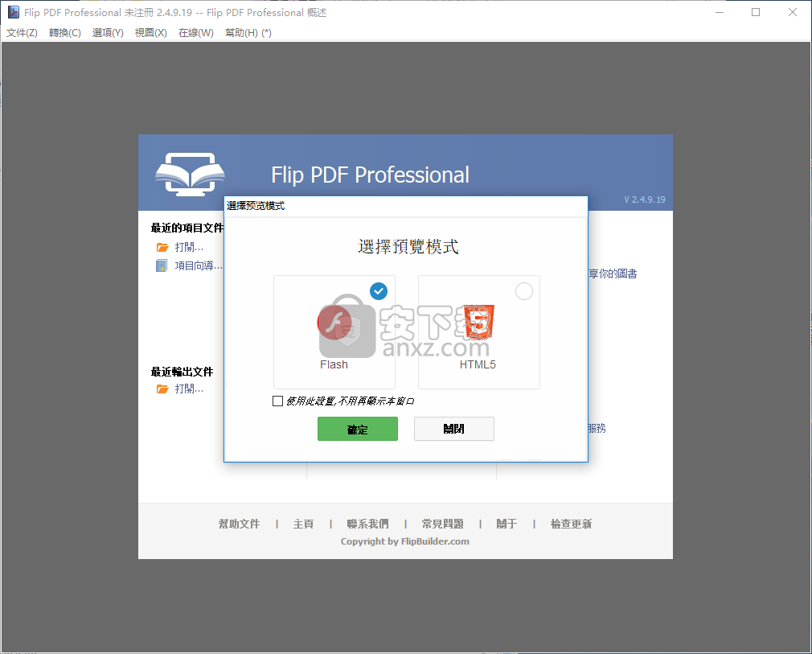Click 打開... link under 最近輸出文件
Screen dimensions: 812x654
189,389
